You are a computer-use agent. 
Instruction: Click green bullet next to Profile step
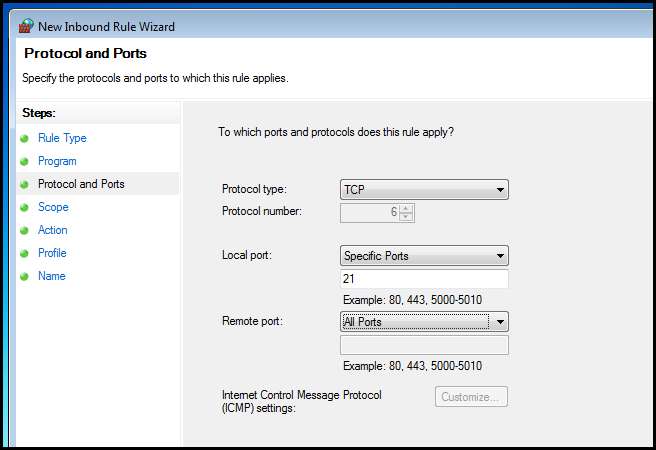click(x=24, y=253)
